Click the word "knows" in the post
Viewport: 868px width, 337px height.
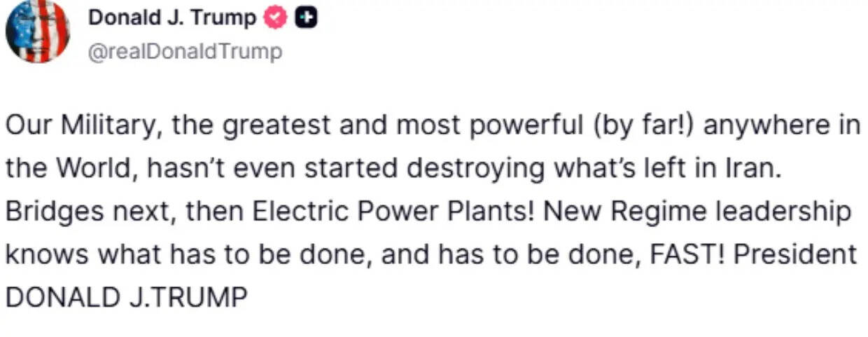pyautogui.click(x=47, y=254)
